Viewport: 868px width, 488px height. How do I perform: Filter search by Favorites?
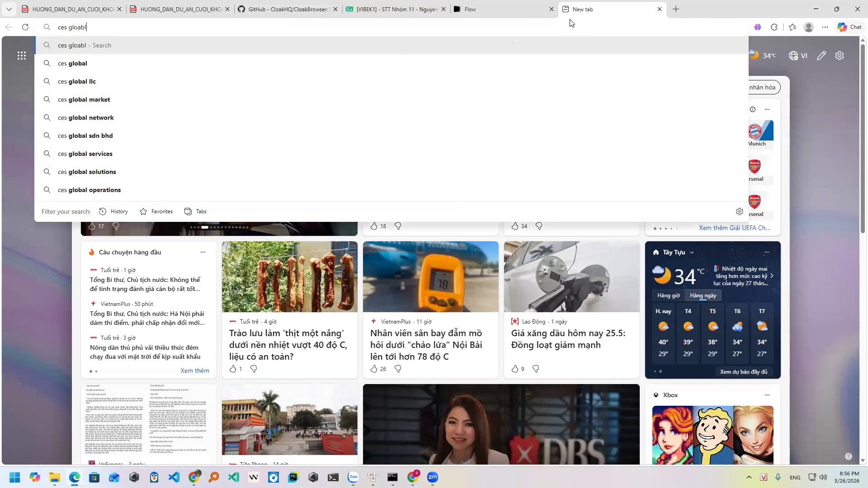point(156,211)
